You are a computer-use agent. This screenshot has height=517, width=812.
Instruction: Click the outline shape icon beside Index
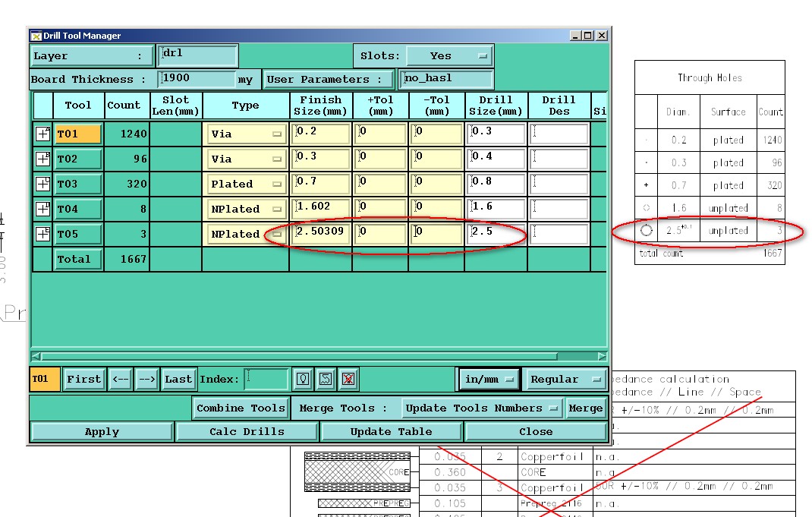pos(326,379)
